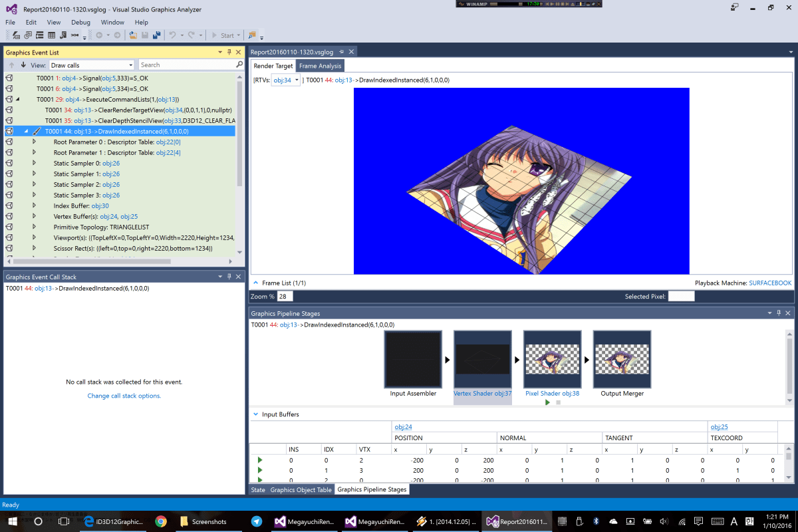Toggle auto-hide pin on Graphics Event List panel

(x=229, y=52)
